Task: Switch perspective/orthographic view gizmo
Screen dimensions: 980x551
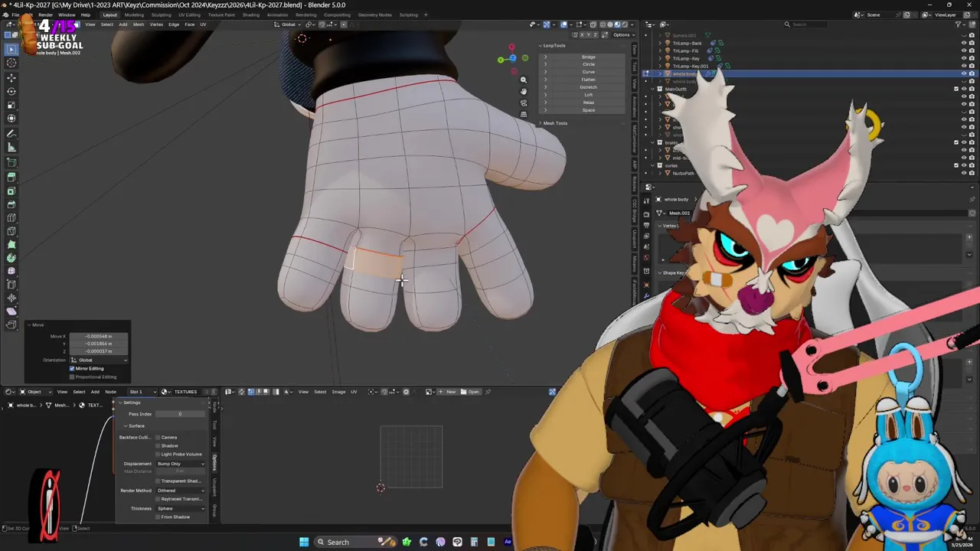Action: click(524, 114)
